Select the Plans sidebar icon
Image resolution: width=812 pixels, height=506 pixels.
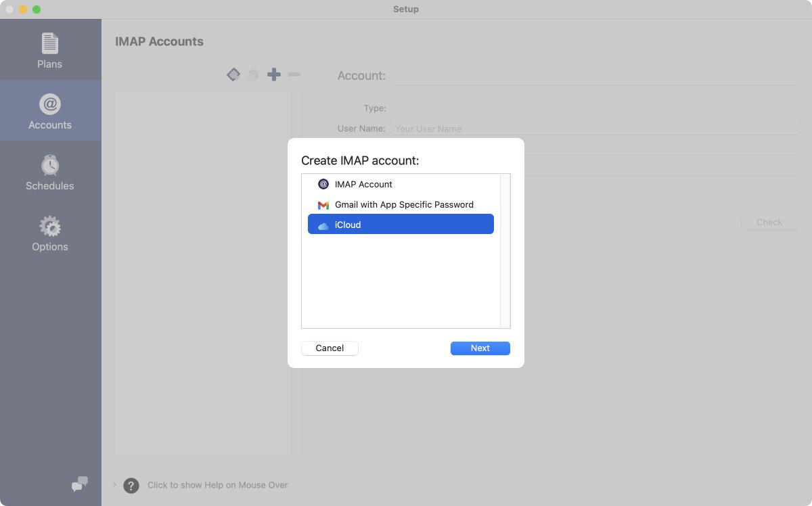[x=49, y=49]
